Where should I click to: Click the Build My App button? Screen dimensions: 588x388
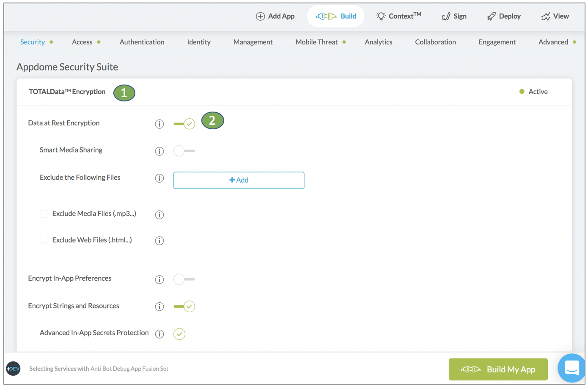tap(498, 369)
